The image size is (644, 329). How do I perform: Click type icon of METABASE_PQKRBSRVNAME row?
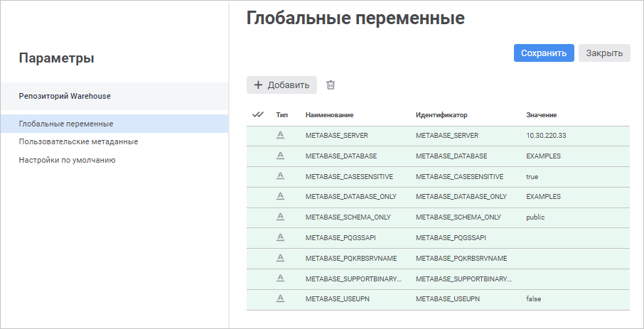280,258
